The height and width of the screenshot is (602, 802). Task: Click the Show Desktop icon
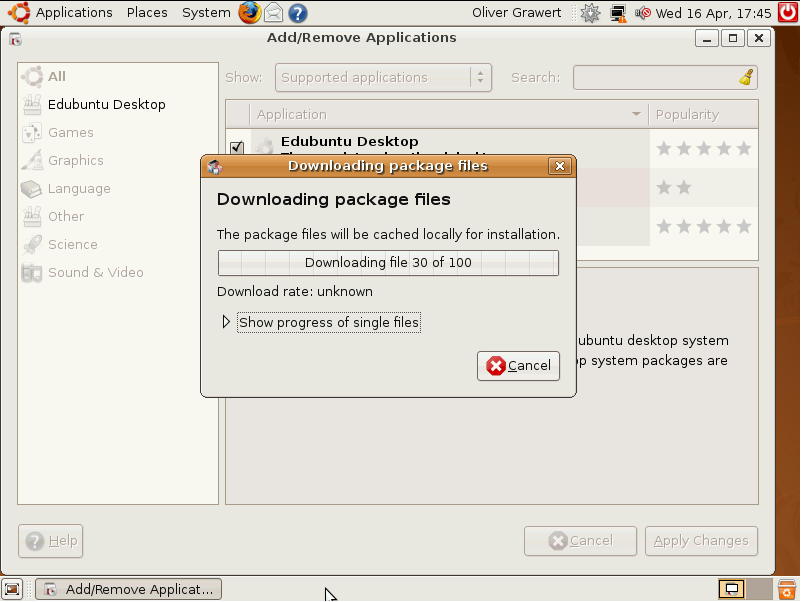click(x=12, y=589)
